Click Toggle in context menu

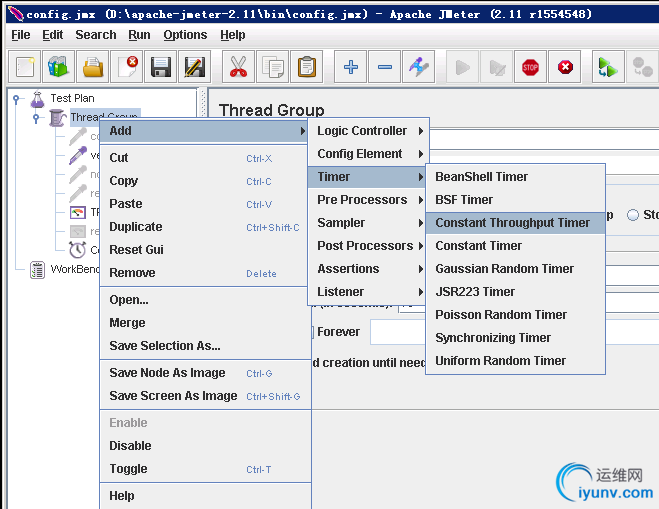(x=206, y=469)
